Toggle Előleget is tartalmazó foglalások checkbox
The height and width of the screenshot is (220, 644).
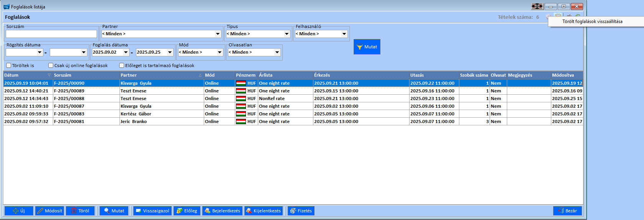pos(121,66)
